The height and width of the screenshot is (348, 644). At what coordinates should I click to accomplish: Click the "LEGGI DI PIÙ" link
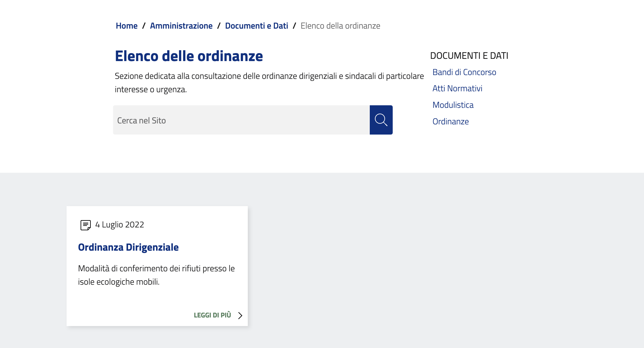[212, 315]
